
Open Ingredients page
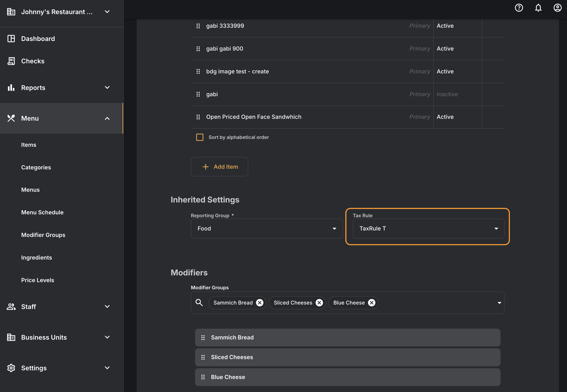36,258
